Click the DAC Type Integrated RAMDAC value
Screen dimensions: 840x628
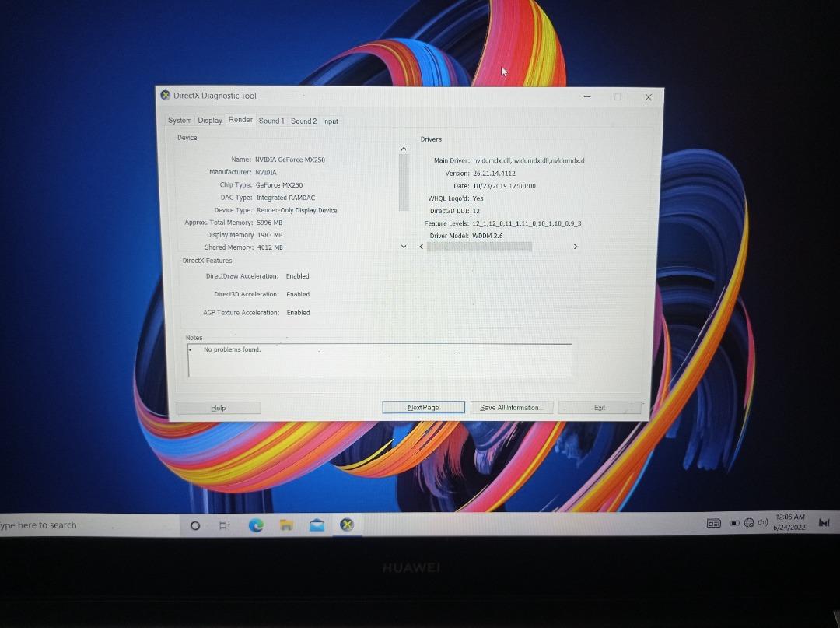click(285, 198)
